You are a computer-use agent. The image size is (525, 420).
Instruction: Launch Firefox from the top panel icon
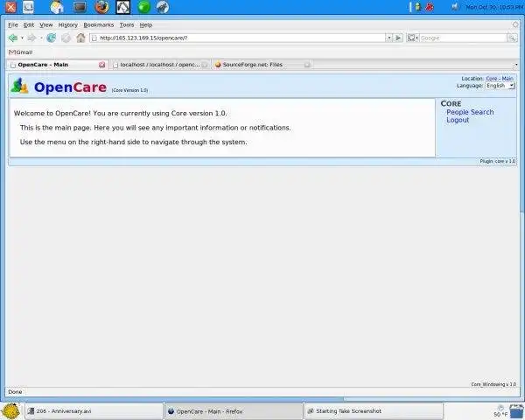click(x=101, y=7)
